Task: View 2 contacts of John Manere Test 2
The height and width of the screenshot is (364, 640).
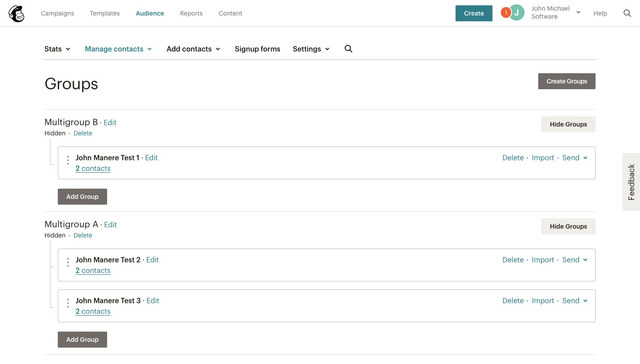Action: [x=93, y=270]
